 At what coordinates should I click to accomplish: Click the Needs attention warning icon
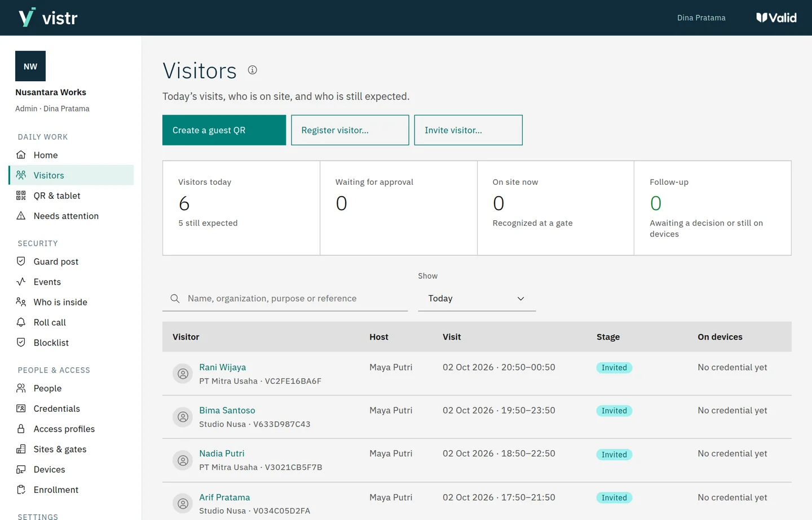pos(21,216)
